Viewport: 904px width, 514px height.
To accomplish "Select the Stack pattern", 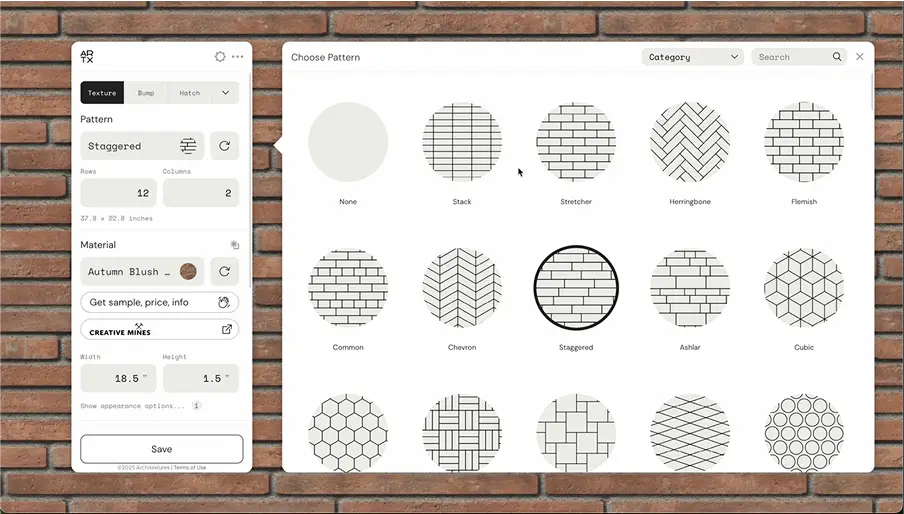I will click(x=462, y=142).
